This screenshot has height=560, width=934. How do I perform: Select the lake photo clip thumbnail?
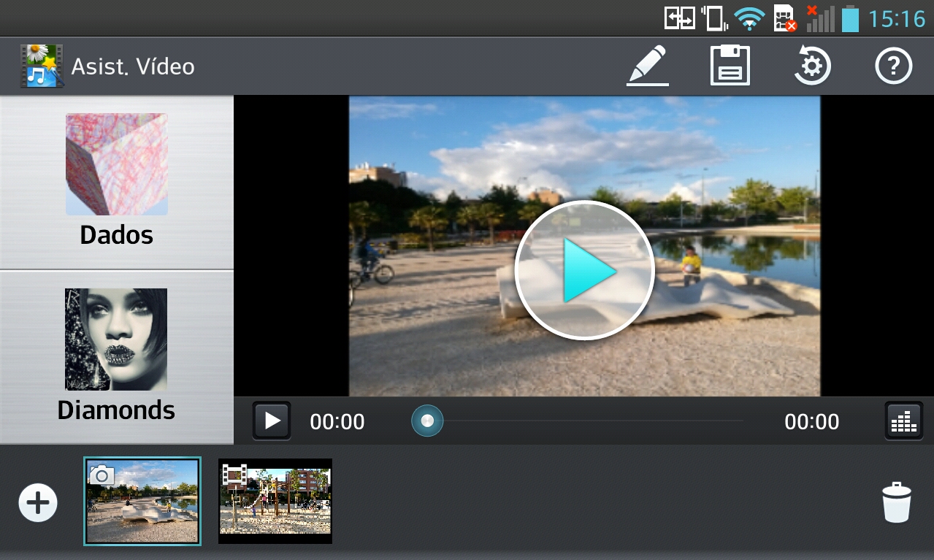142,502
